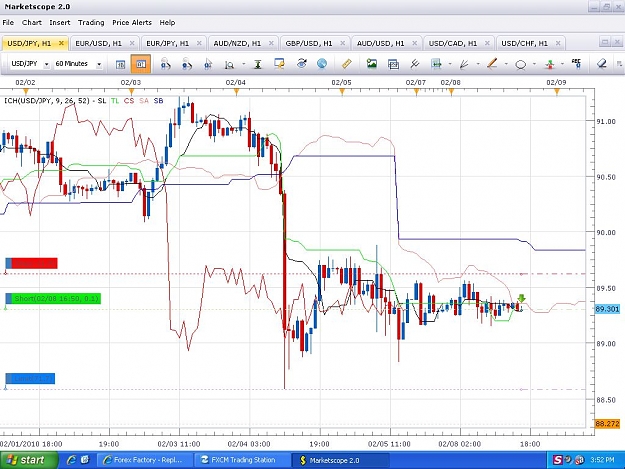Viewport: 625px width, 469px height.
Task: Close the USD/JPY, H1 tab
Action: click(61, 43)
